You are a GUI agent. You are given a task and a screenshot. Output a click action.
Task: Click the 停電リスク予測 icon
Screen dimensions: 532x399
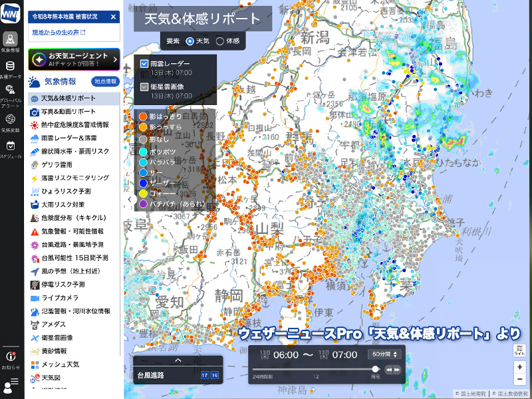coord(35,285)
